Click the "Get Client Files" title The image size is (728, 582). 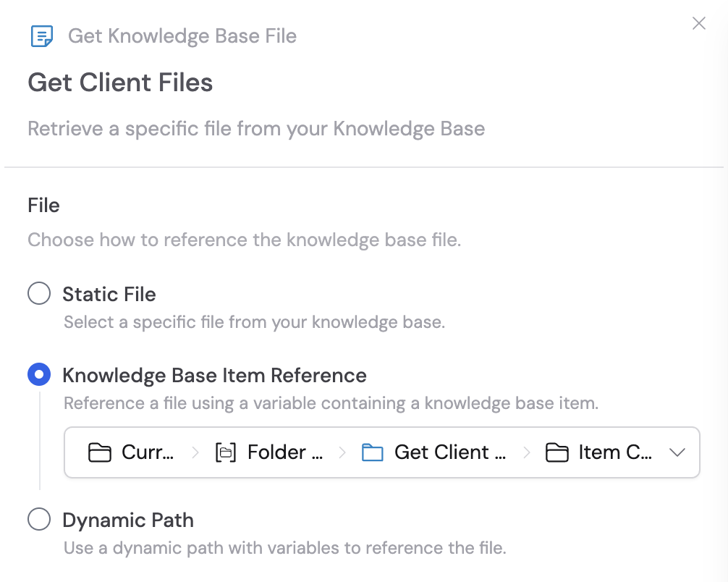(120, 83)
